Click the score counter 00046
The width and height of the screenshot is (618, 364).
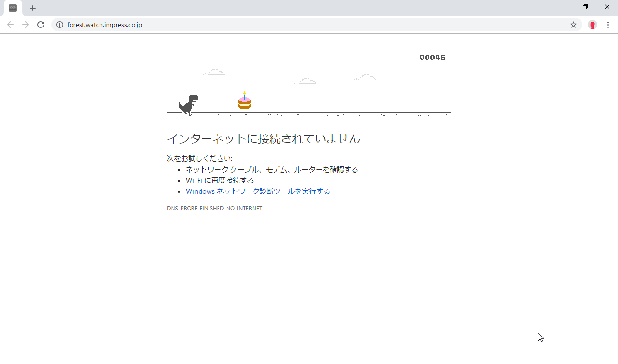(x=432, y=58)
